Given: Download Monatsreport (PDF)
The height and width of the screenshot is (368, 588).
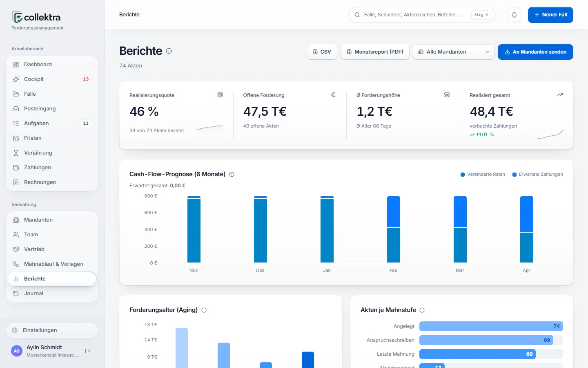Looking at the screenshot, I should [375, 52].
